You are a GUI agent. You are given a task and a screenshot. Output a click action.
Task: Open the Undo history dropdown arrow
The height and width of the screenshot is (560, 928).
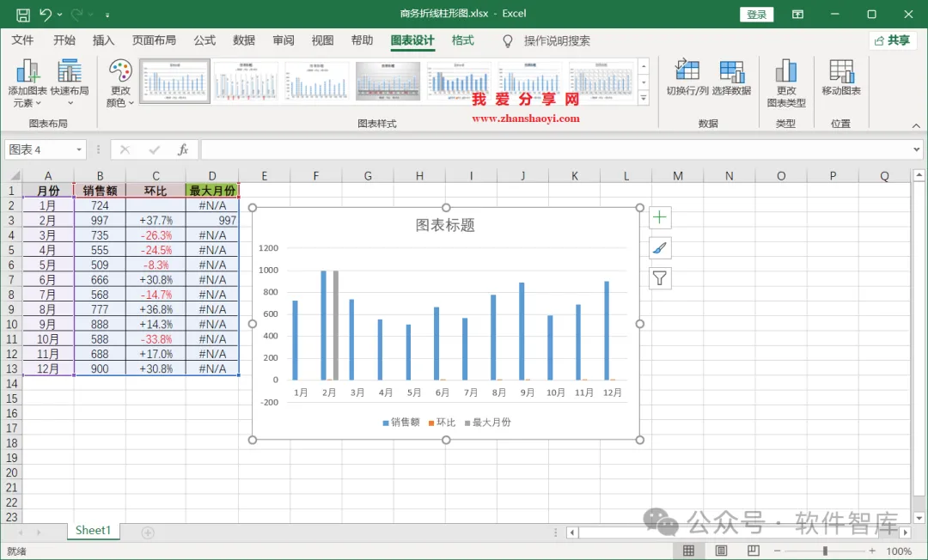pos(60,15)
